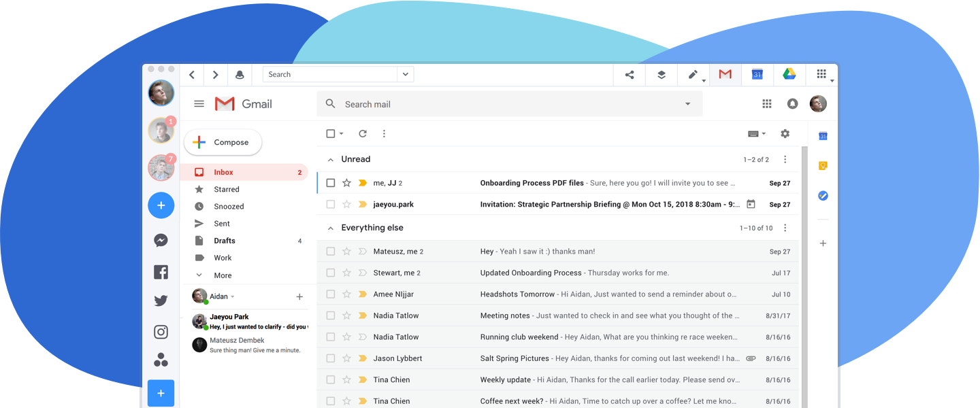
Task: Star the Onboarding Process PDF files email
Action: 346,183
